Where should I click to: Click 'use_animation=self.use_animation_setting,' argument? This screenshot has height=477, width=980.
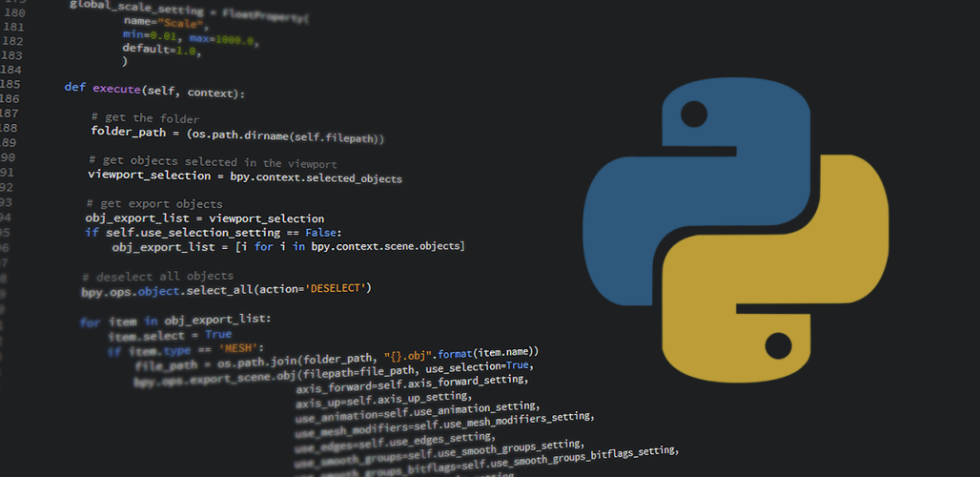coord(417,412)
